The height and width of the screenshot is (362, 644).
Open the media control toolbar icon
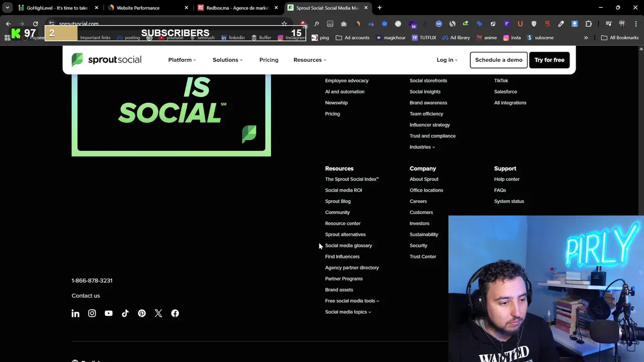tap(609, 24)
